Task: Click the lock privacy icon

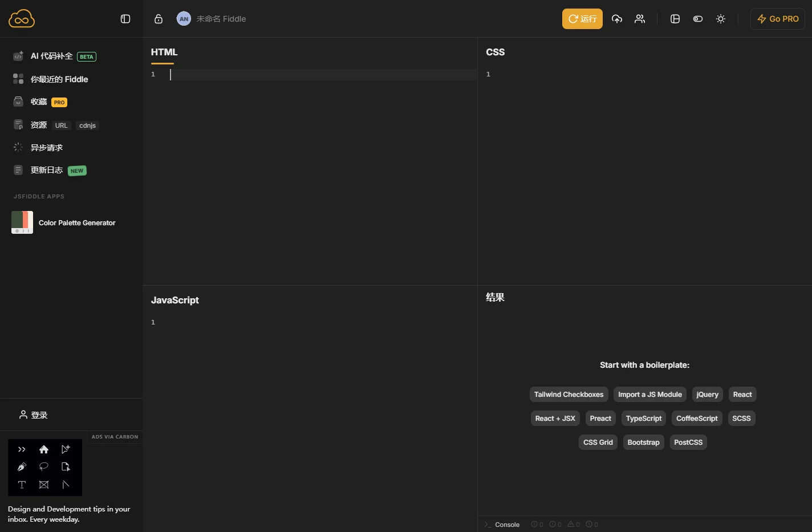Action: (x=159, y=19)
